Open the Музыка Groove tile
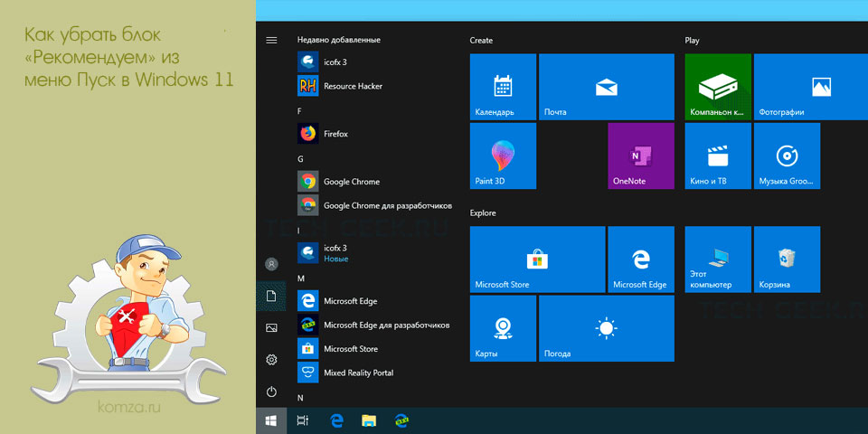This screenshot has width=868, height=434. pyautogui.click(x=788, y=156)
